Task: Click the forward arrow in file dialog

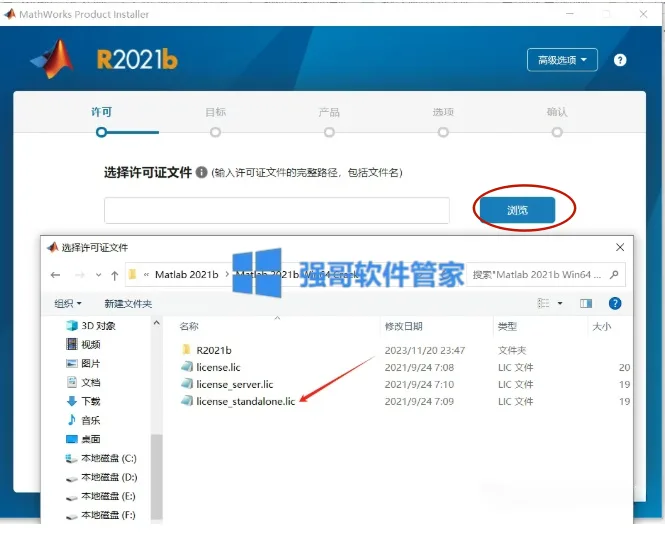Action: [79, 275]
